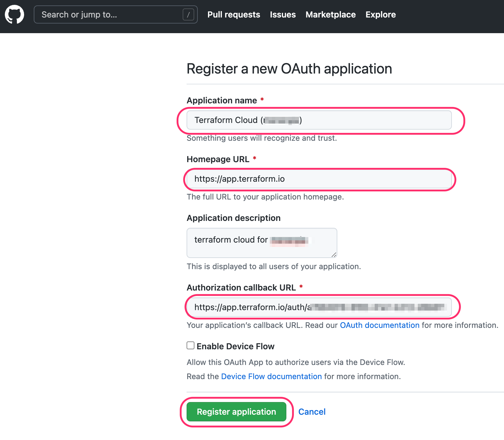Click the green Register application button
This screenshot has width=504, height=440.
(236, 412)
